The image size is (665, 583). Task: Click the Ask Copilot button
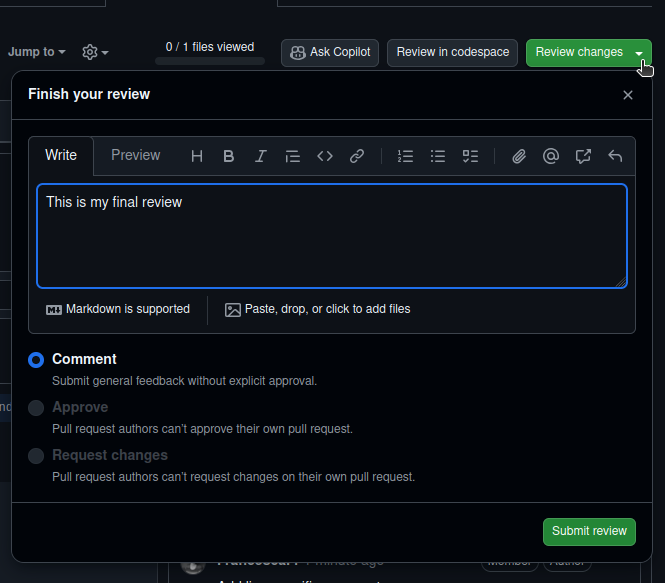click(x=330, y=53)
